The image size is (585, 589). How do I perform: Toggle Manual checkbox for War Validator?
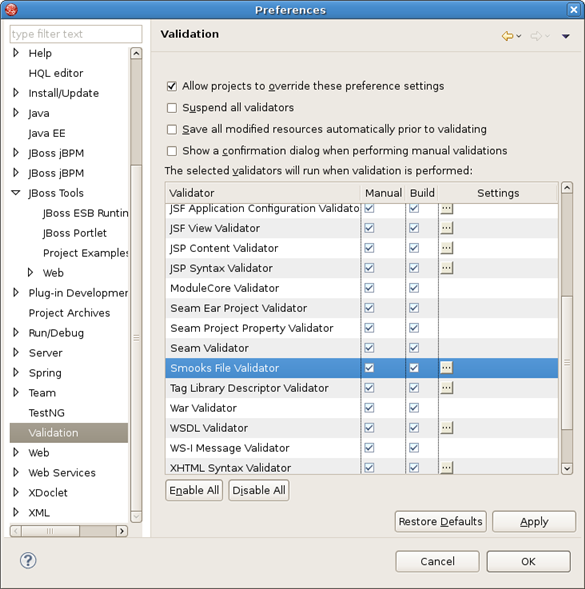369,408
